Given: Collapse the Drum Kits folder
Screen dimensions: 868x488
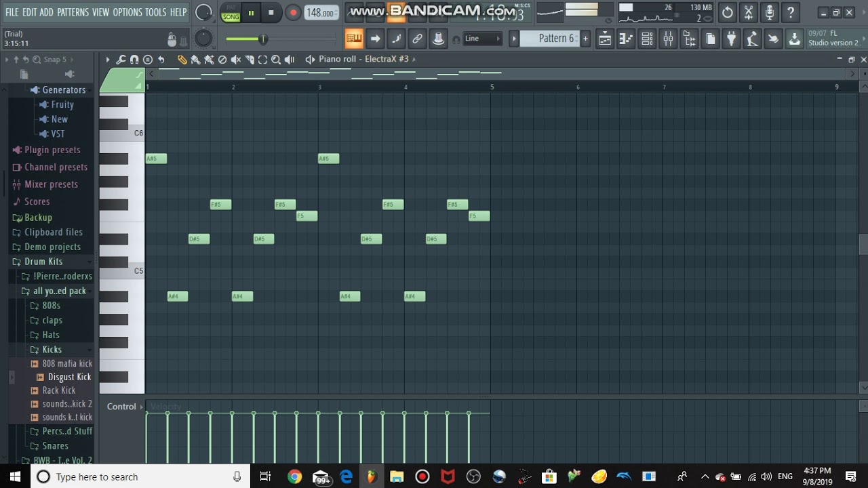Looking at the screenshot, I should 43,262.
